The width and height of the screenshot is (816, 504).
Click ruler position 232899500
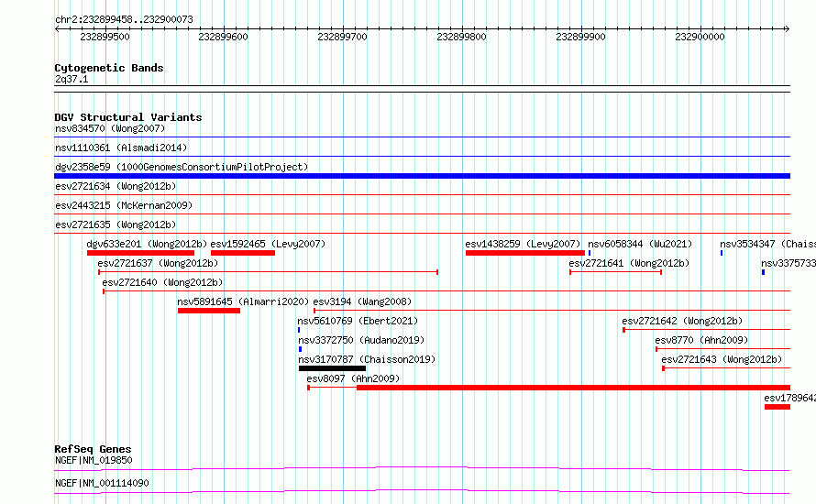click(105, 37)
